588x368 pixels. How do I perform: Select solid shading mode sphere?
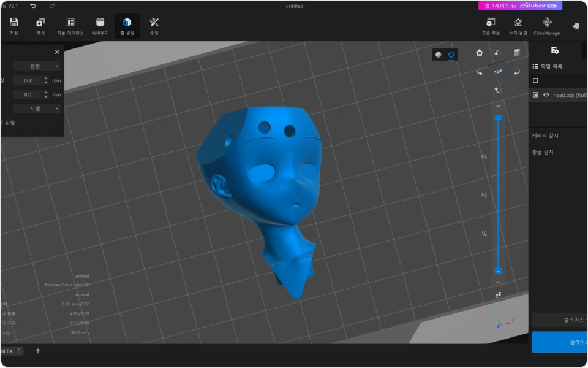[x=438, y=55]
